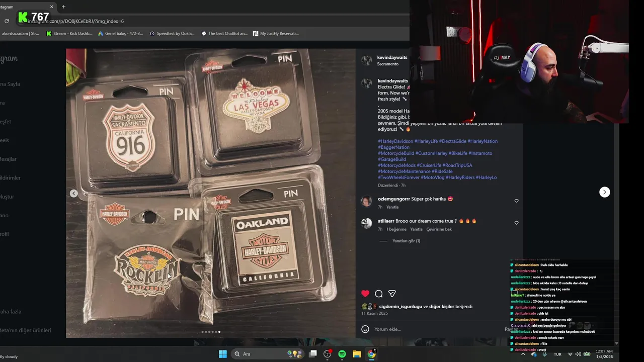Open a new browser tab with the plus
The width and height of the screenshot is (644, 362).
pos(63,7)
